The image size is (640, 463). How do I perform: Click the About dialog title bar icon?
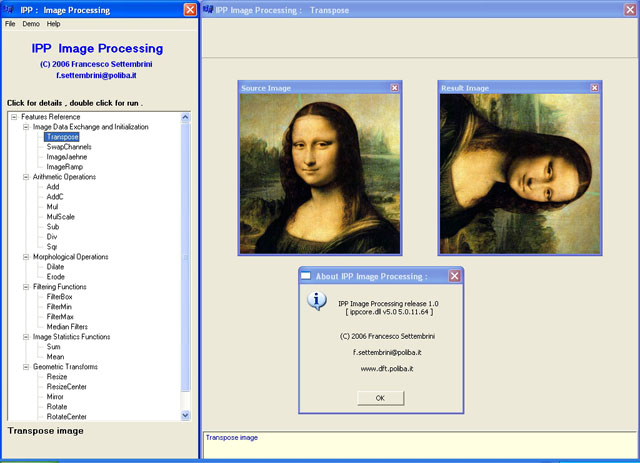pyautogui.click(x=306, y=276)
